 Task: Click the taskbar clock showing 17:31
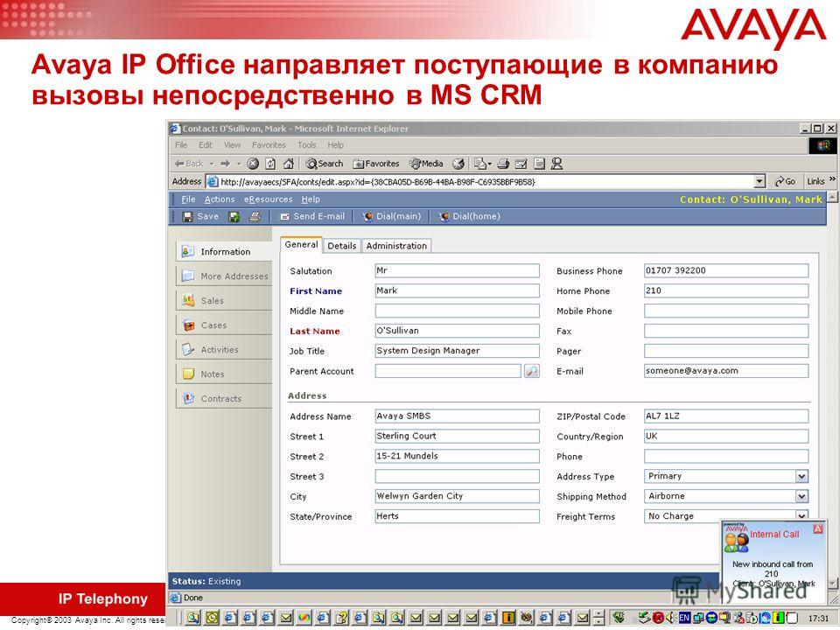click(818, 619)
